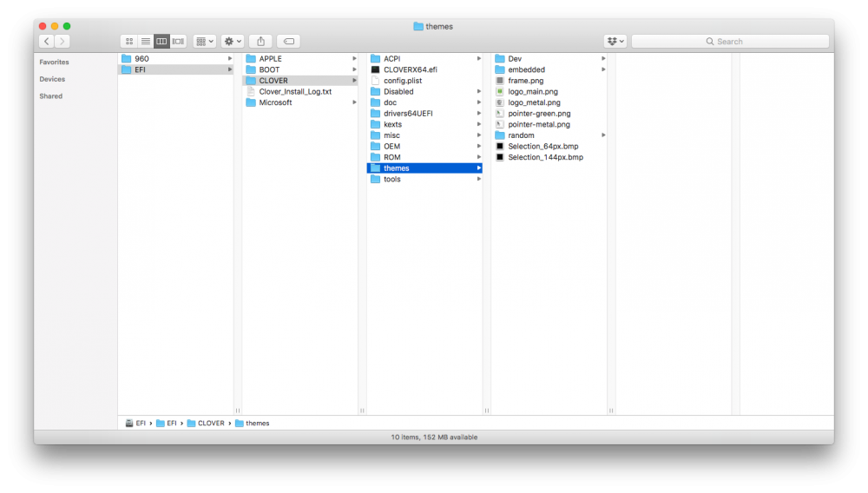Screen dimensions: 868x493
Task: Click themes in the path bar
Action: pyautogui.click(x=253, y=424)
